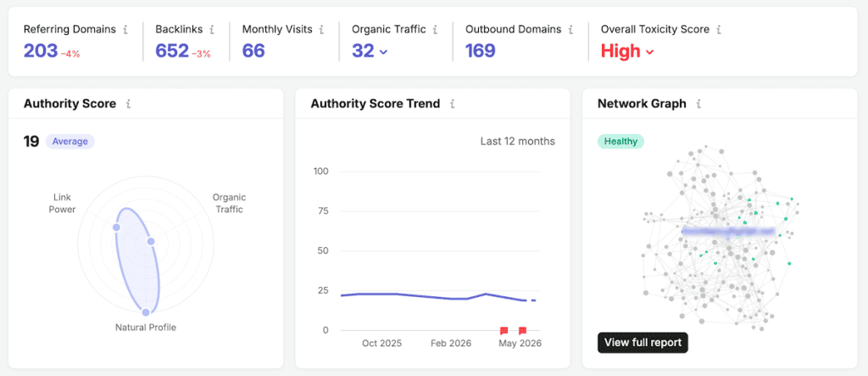Open info icon next to Authority Score Trend
Viewport: 868px width, 376px height.
tap(453, 104)
